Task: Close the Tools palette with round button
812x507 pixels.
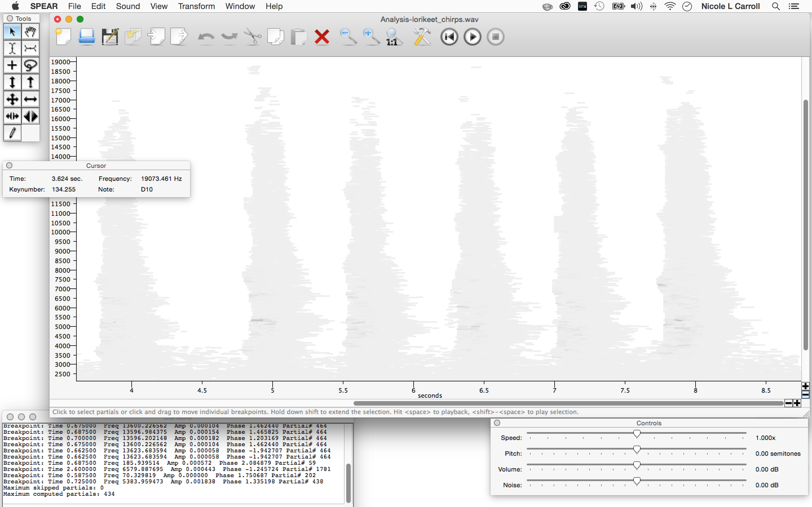Action: point(10,18)
